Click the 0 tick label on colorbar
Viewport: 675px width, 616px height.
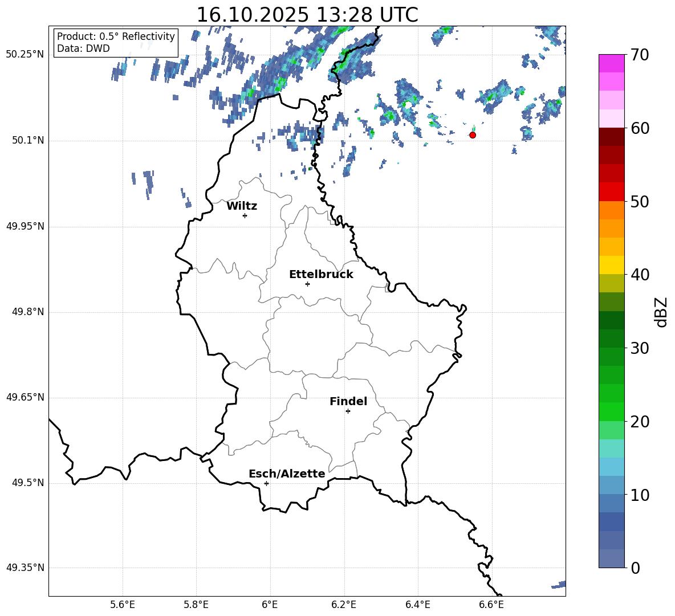pos(636,568)
